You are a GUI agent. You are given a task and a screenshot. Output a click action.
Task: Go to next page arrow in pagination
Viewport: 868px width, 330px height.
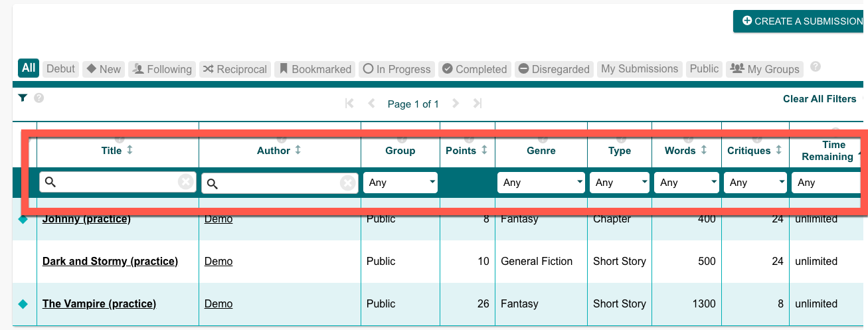pos(456,104)
